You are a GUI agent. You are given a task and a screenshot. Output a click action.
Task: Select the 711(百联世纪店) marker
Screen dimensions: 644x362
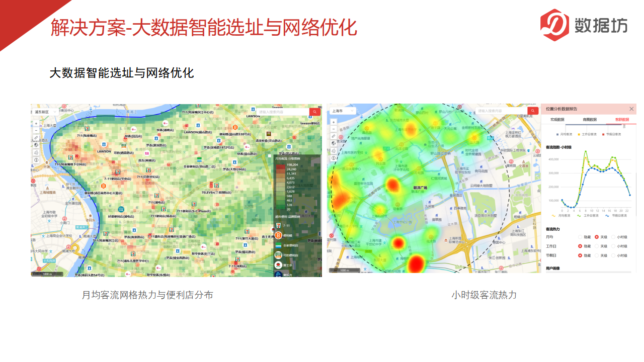(x=148, y=169)
